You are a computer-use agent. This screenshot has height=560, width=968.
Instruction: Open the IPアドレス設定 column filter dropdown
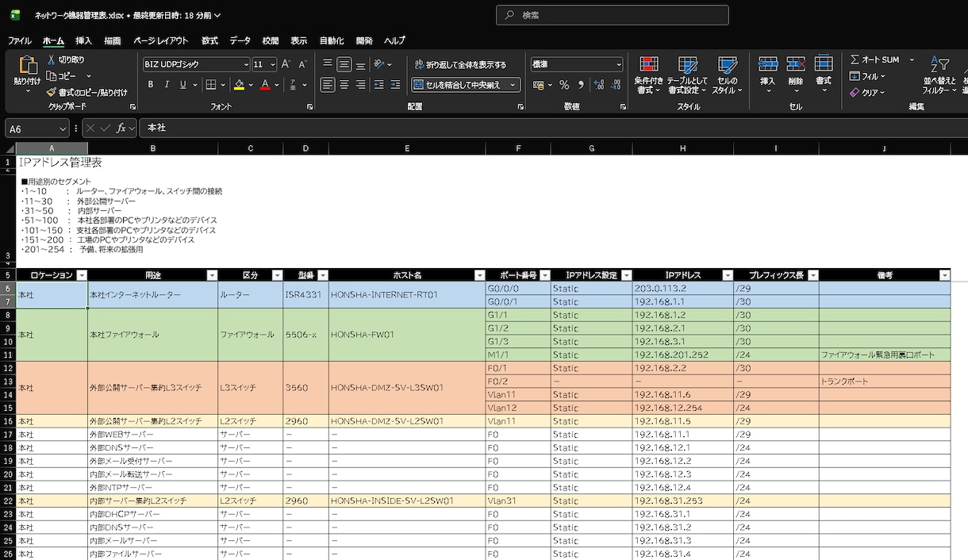pyautogui.click(x=626, y=275)
